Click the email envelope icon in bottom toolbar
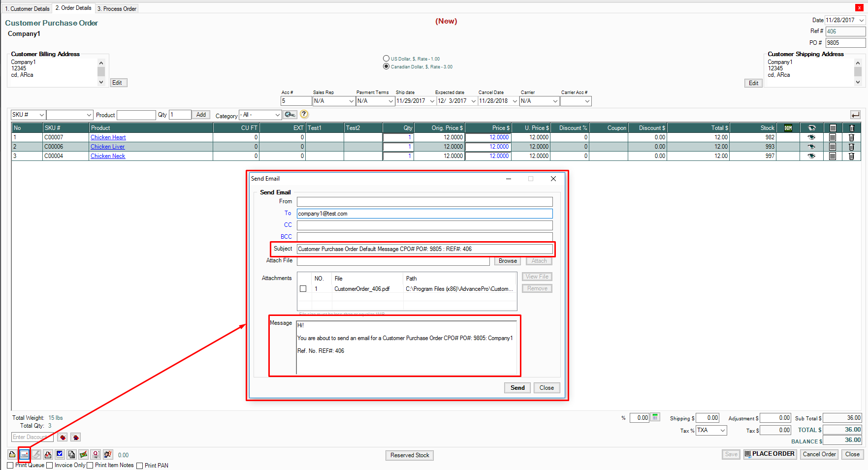868x470 pixels. [24, 454]
